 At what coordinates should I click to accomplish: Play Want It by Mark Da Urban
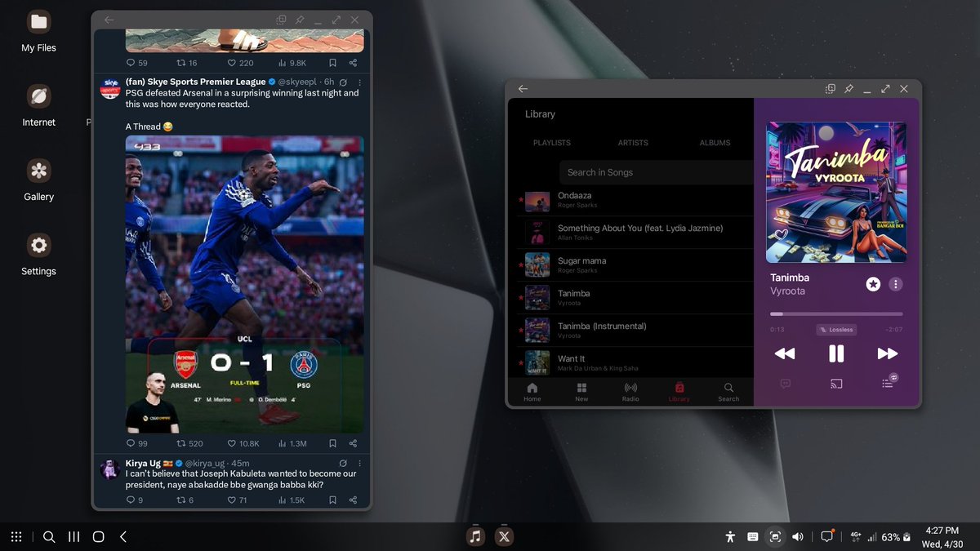[x=635, y=362]
